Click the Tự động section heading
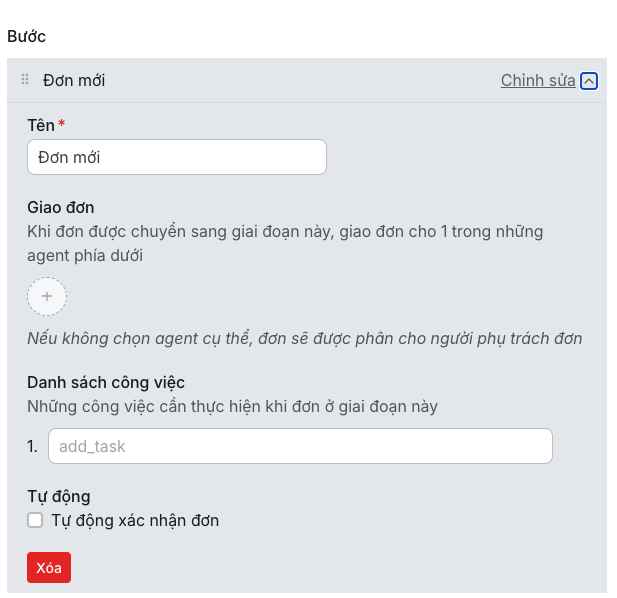This screenshot has height=598, width=617. tap(59, 496)
